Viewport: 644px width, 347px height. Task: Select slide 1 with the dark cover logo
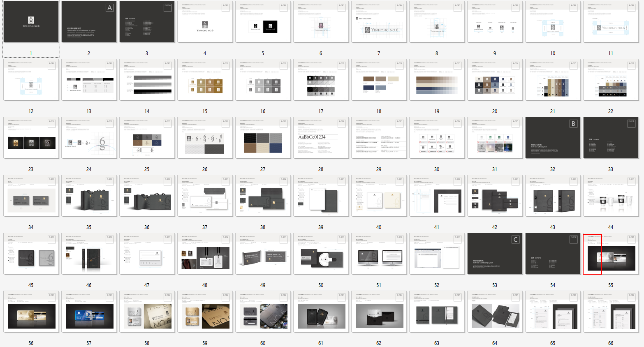pos(31,22)
